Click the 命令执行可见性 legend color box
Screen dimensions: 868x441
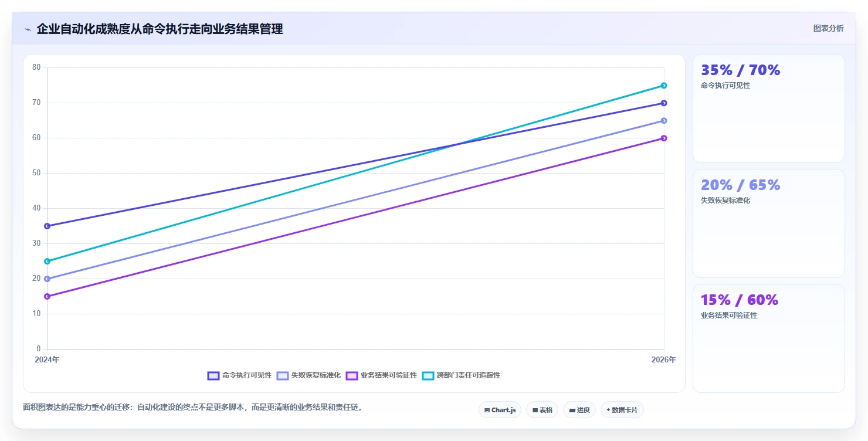(x=213, y=375)
